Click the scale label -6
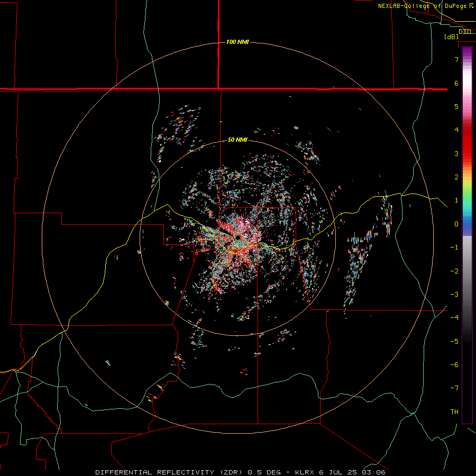476x476 pixels. click(x=454, y=365)
